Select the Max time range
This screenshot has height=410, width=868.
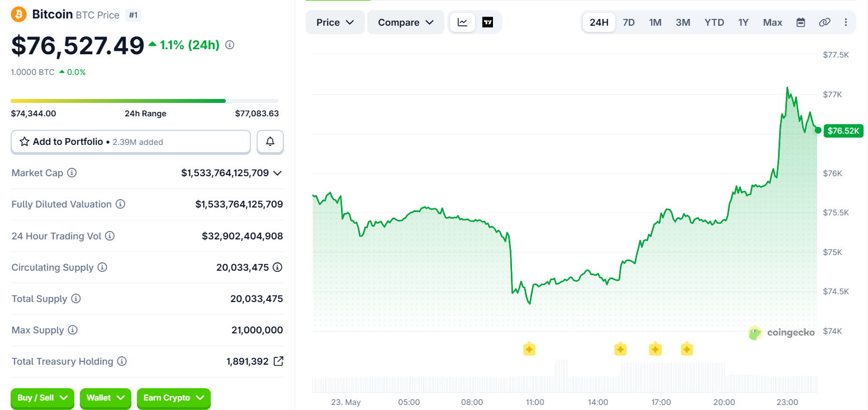coord(773,22)
